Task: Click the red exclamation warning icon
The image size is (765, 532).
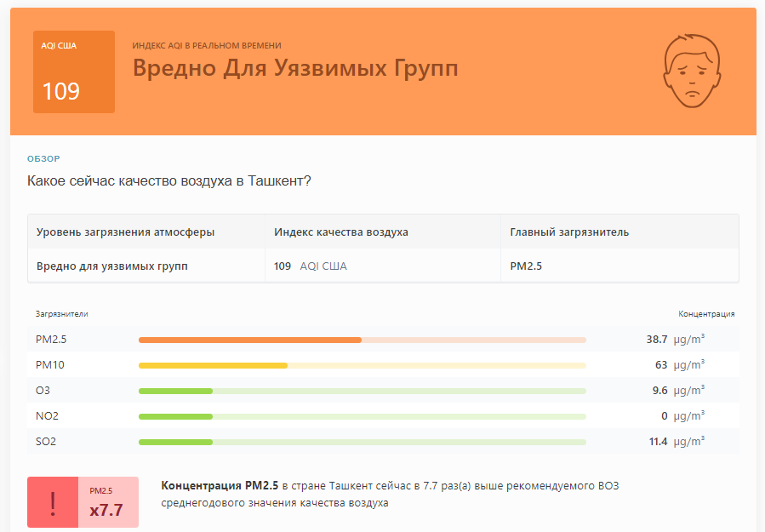Action: coord(53,502)
